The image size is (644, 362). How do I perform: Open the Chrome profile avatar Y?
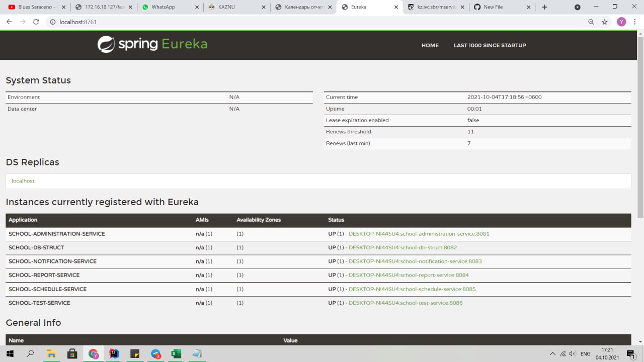click(x=621, y=22)
